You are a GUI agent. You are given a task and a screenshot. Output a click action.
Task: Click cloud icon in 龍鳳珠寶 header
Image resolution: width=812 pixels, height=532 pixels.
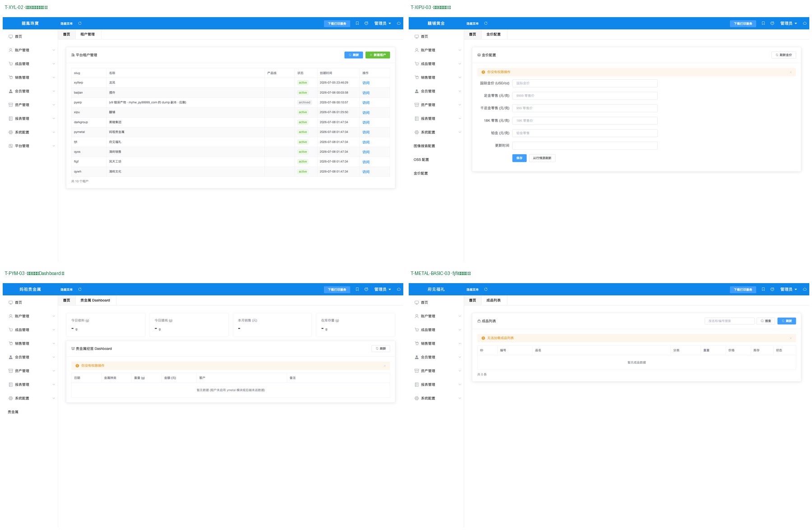[x=399, y=23]
